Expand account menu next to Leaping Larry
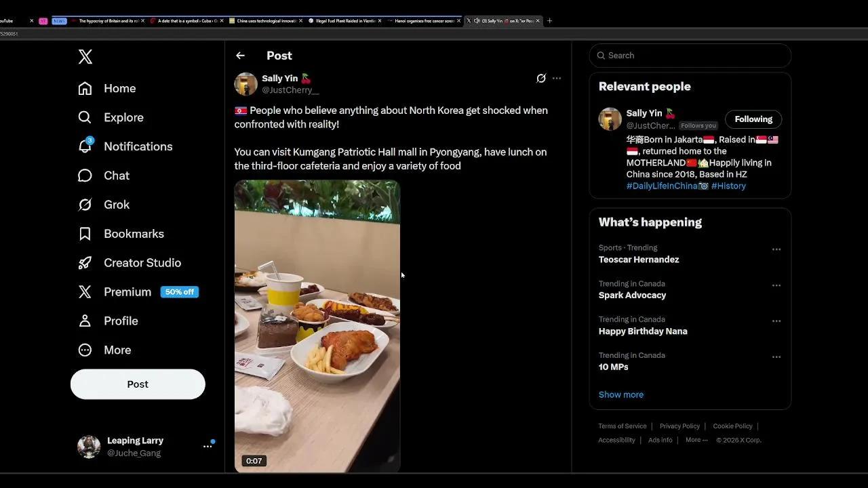 point(208,446)
